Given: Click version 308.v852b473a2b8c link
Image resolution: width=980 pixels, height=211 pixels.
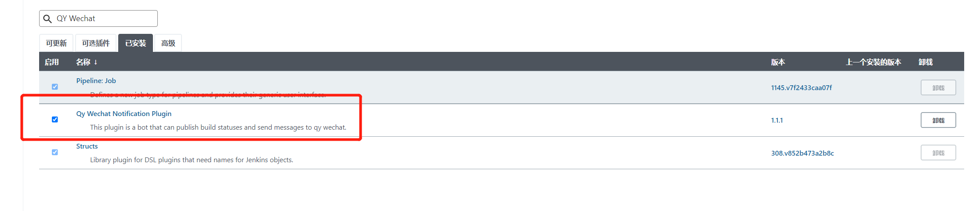Looking at the screenshot, I should tap(802, 153).
